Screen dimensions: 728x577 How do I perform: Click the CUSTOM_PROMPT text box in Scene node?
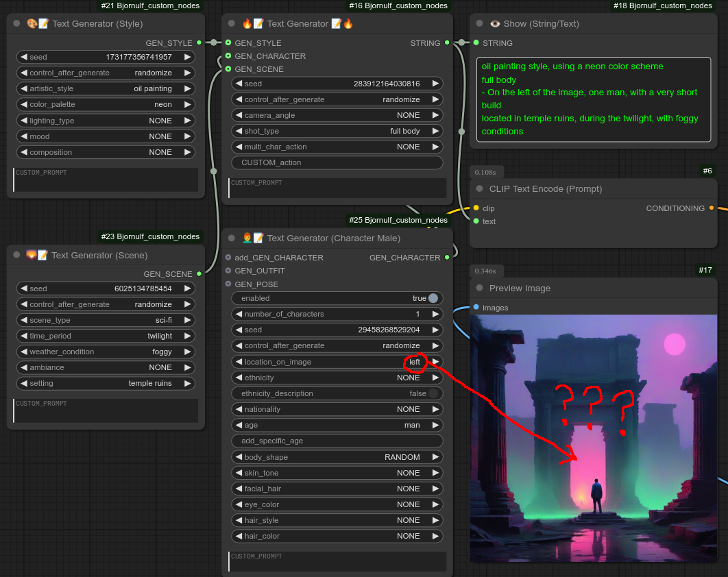click(x=106, y=410)
